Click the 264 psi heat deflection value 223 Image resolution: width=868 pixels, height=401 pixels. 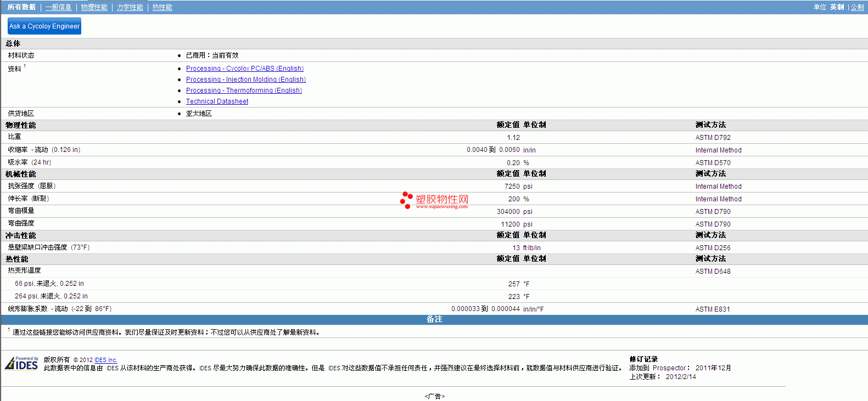coord(514,297)
